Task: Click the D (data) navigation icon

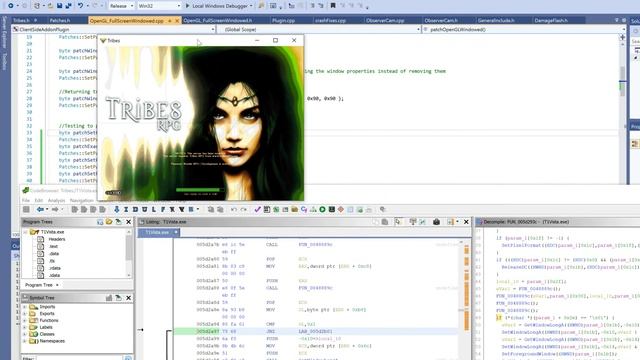Action: click(x=135, y=209)
